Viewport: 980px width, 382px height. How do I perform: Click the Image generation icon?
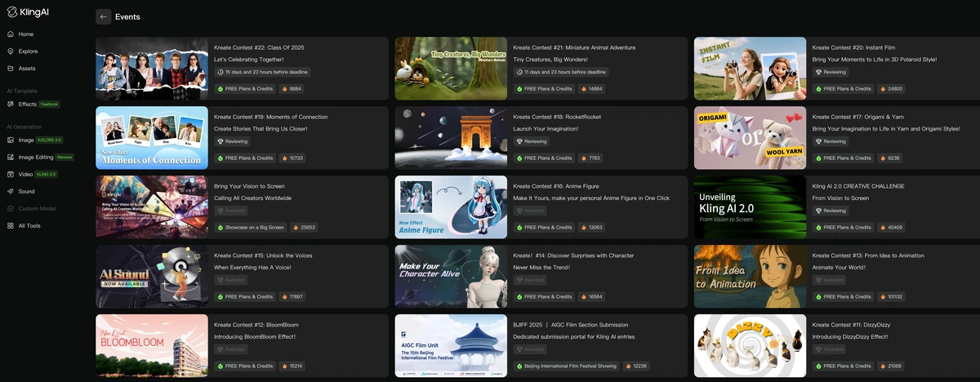[11, 140]
